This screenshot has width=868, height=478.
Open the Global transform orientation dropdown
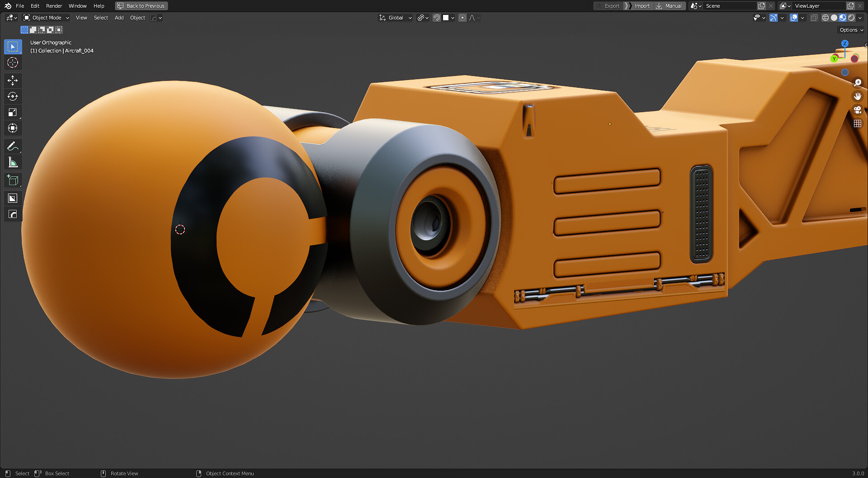395,18
